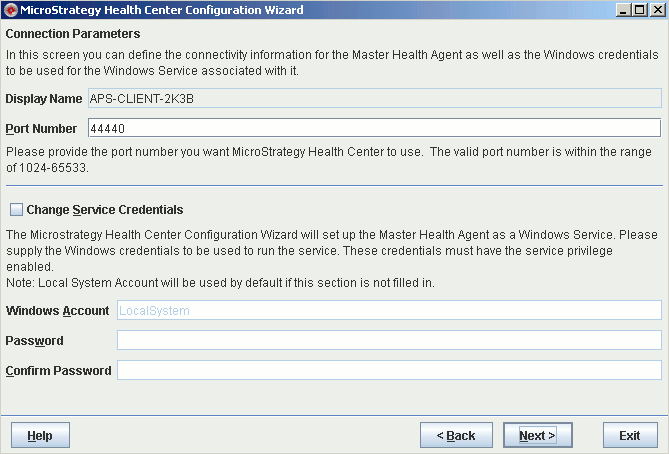Go back with the Back button
This screenshot has height=454, width=669.
tap(456, 436)
